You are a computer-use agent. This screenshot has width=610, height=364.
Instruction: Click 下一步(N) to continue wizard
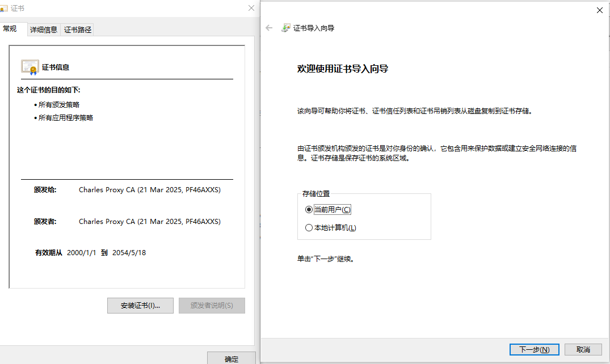coord(535,350)
